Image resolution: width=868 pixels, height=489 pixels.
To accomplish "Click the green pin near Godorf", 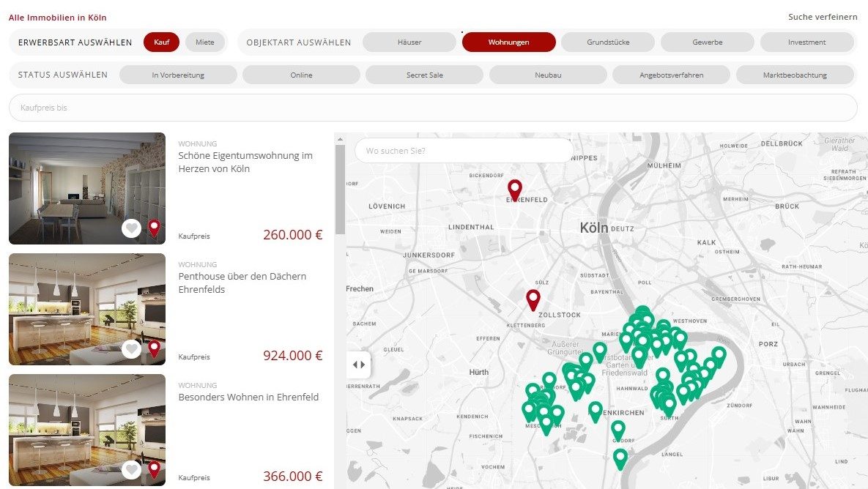I will (x=617, y=431).
